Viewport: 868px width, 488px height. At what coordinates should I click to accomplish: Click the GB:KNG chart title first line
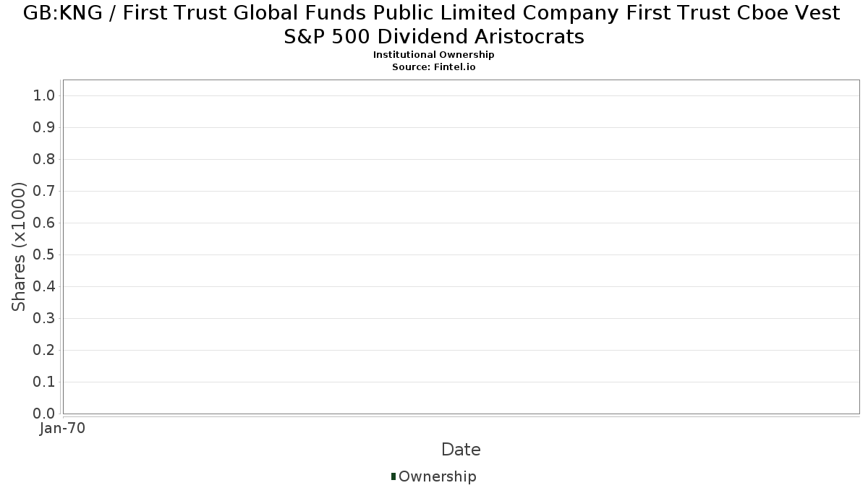pos(432,13)
